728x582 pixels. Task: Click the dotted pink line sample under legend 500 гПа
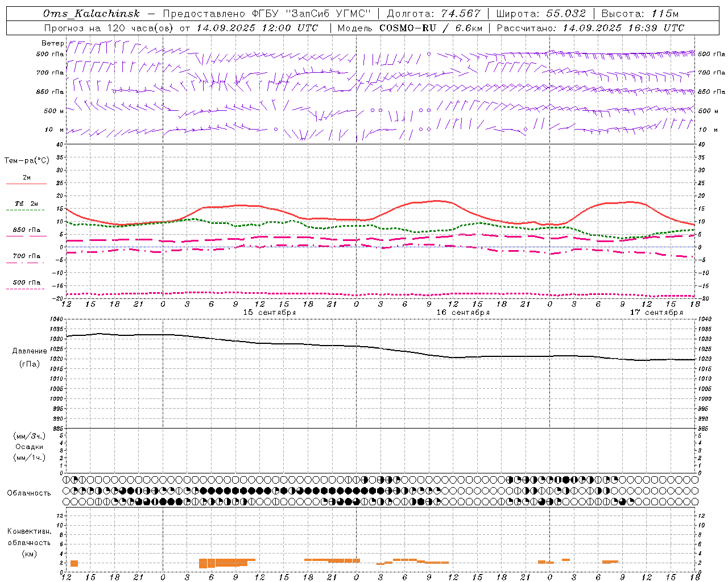pyautogui.click(x=26, y=289)
